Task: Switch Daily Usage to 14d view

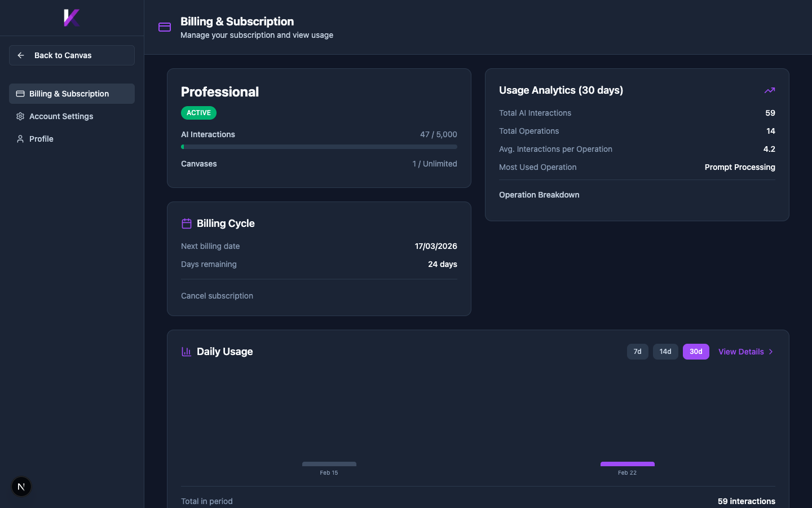Action: tap(665, 351)
